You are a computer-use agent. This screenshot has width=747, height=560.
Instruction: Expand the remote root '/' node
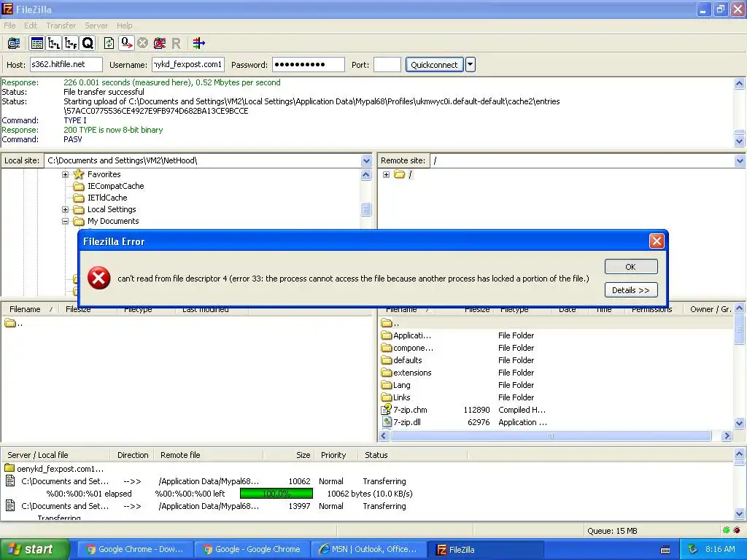click(387, 174)
